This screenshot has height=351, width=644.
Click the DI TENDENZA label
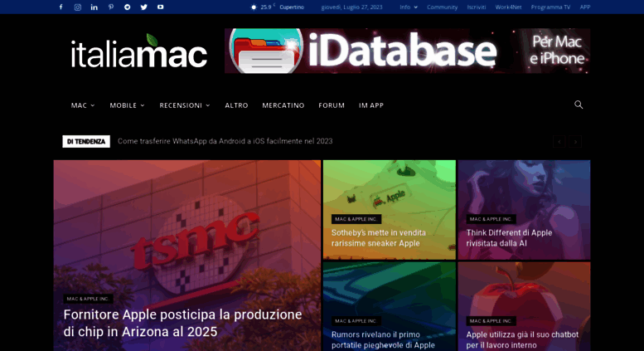[x=86, y=141]
